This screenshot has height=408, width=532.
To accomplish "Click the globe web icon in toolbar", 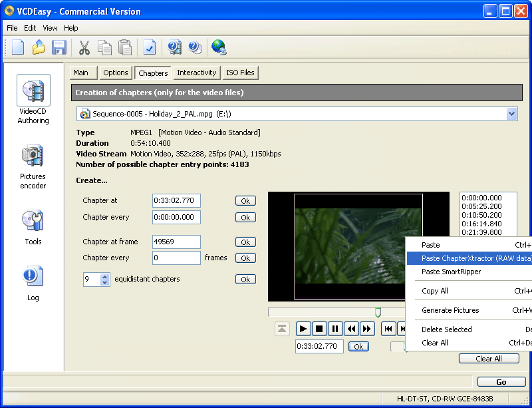I will coord(219,47).
